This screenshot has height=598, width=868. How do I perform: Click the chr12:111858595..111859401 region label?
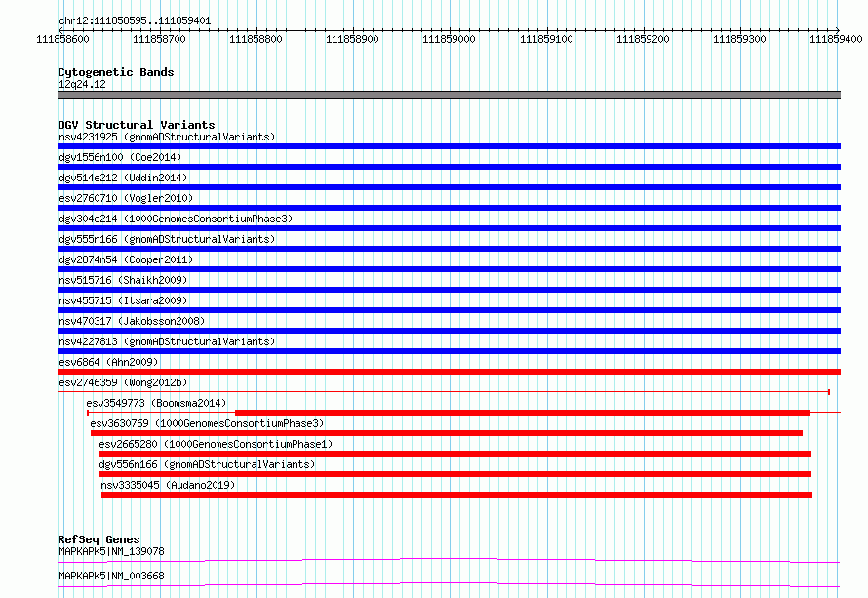(x=135, y=21)
